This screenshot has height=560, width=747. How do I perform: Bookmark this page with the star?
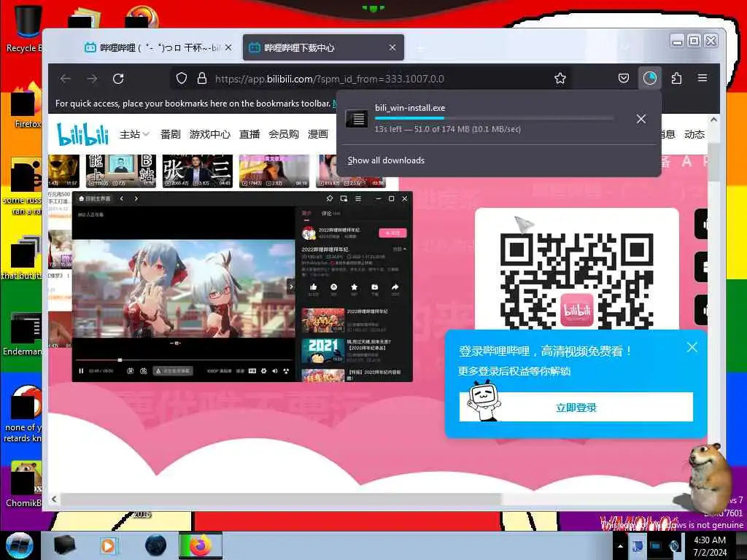click(560, 79)
